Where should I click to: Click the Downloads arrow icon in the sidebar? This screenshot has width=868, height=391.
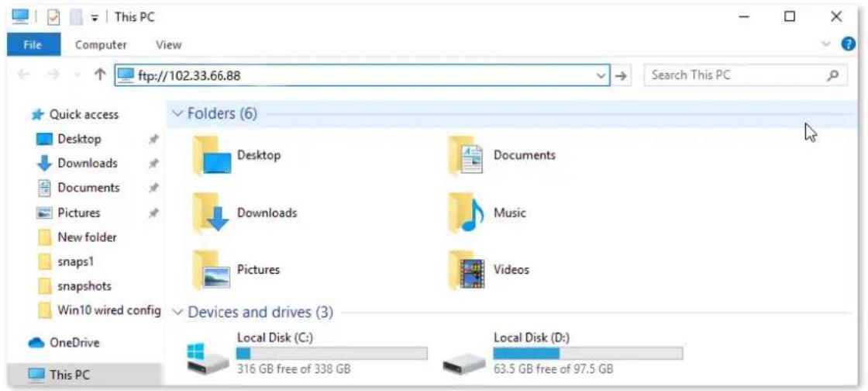pos(44,164)
